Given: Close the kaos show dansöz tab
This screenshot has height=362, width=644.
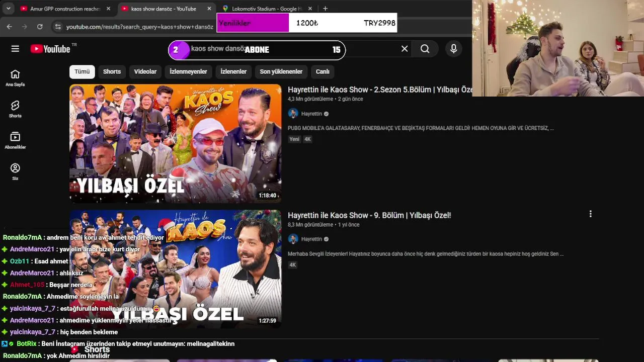Looking at the screenshot, I should click(x=209, y=9).
